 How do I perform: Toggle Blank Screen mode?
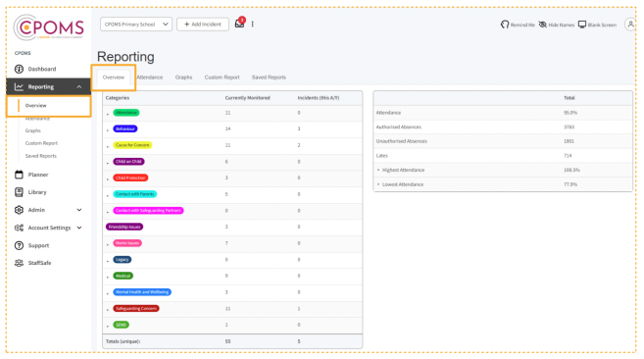click(x=597, y=25)
